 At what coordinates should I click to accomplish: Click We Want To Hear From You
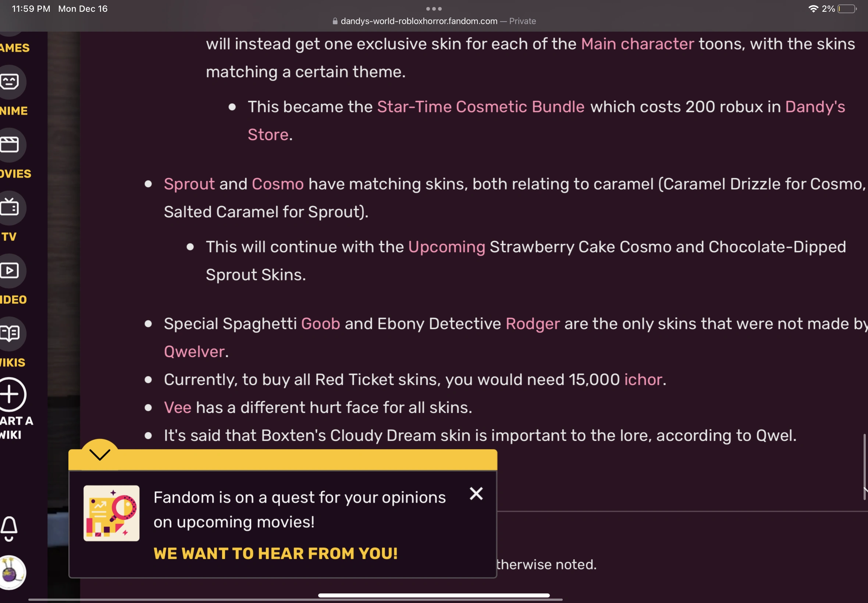pyautogui.click(x=275, y=553)
